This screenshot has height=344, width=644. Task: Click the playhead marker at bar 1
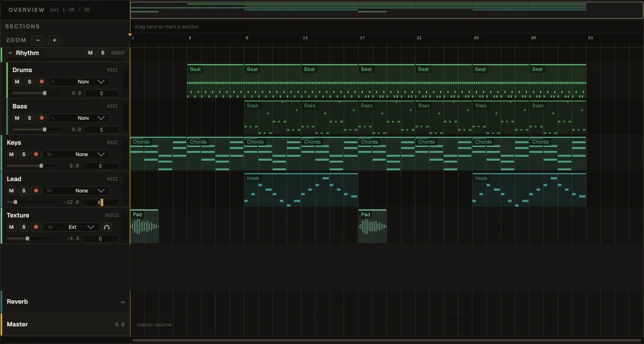point(130,35)
